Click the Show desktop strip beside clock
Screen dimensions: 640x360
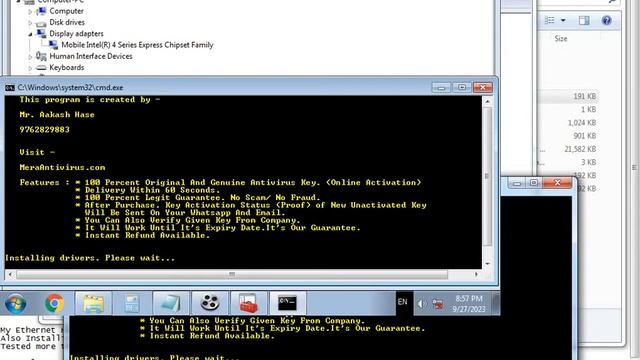pyautogui.click(x=496, y=304)
